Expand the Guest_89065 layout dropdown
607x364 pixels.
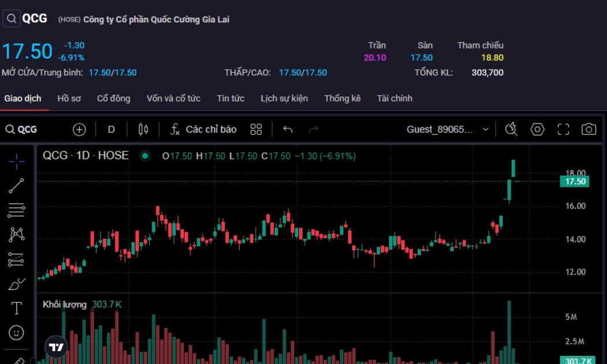486,129
